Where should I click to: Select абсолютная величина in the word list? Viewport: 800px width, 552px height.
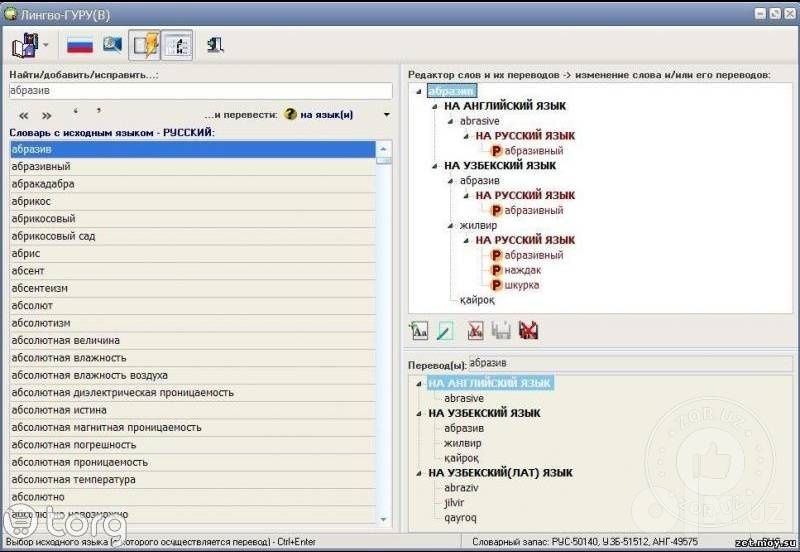click(193, 340)
